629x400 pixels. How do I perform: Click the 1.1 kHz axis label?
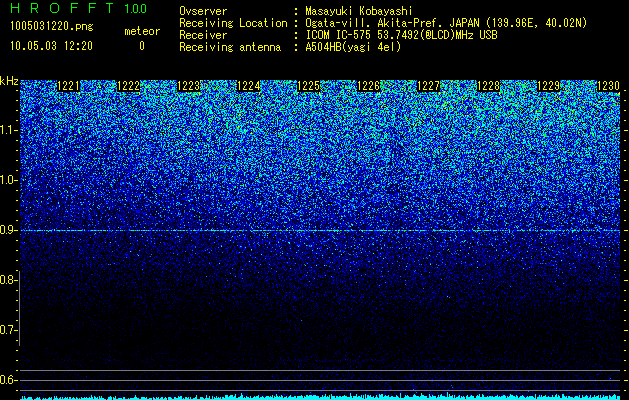point(7,130)
